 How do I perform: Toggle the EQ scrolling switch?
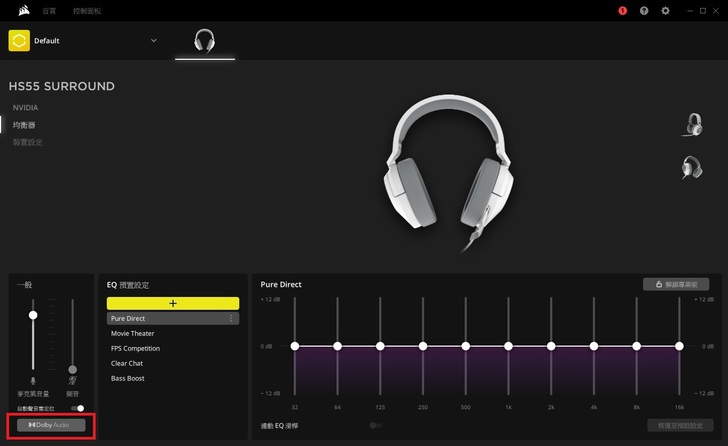tap(376, 425)
